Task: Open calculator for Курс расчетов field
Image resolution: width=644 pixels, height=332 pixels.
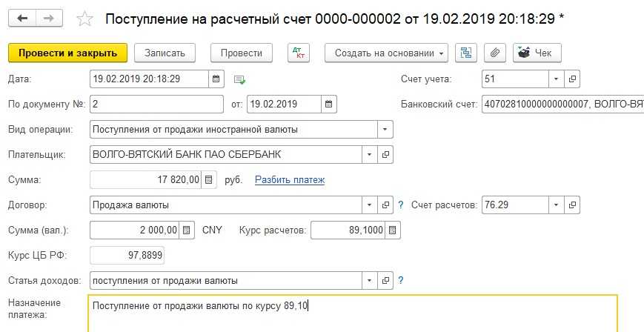Action: 393,230
